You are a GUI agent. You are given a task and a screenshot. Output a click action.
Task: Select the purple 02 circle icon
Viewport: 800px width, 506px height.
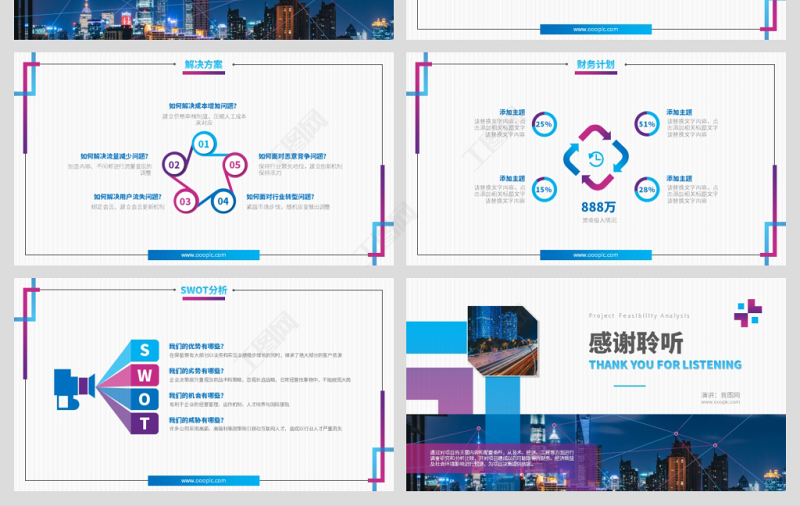click(174, 165)
